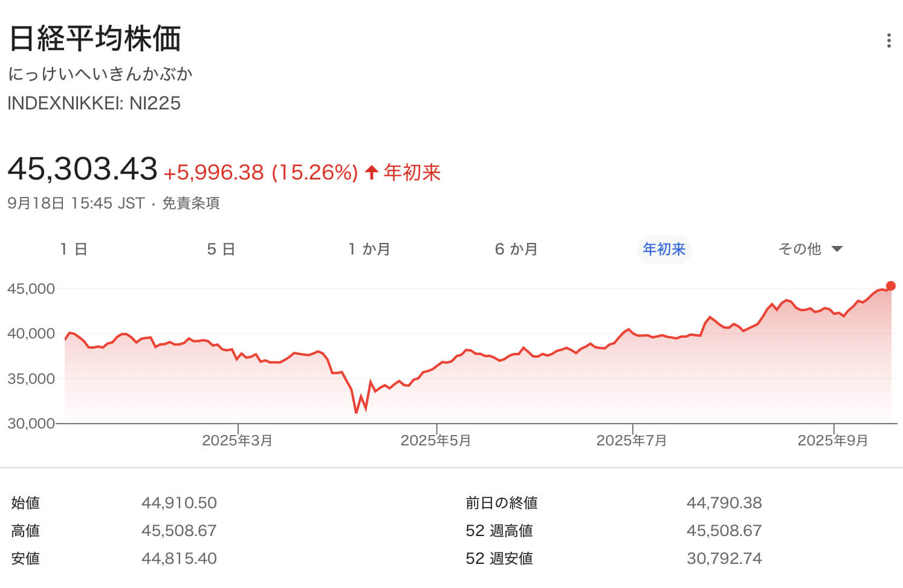
Task: Show the 1か月 chart period
Action: (369, 249)
